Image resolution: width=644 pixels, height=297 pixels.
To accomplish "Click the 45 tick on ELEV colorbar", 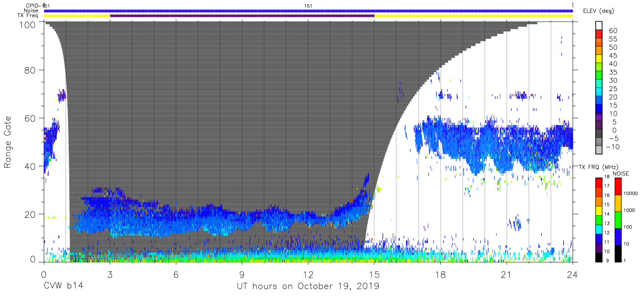I will click(612, 56).
